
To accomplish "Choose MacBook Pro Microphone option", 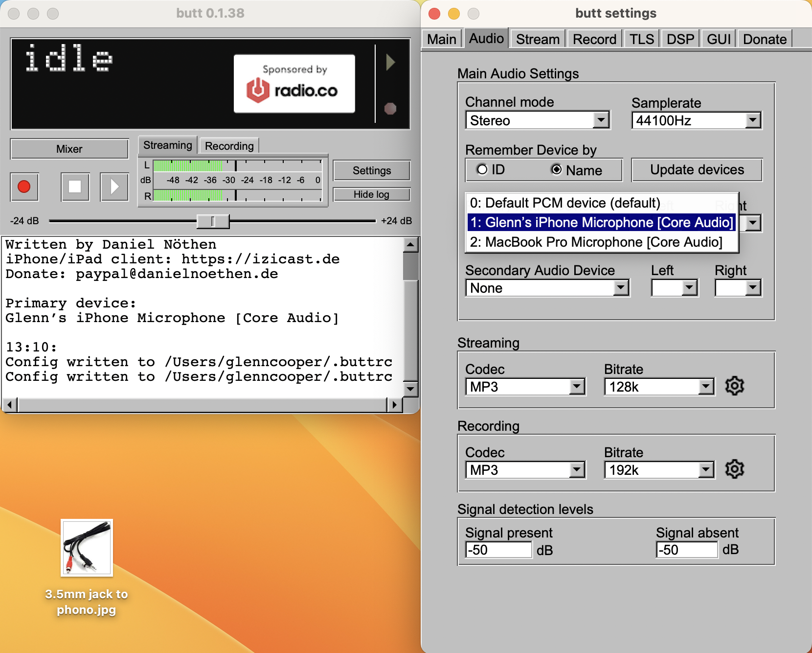I will coord(601,242).
